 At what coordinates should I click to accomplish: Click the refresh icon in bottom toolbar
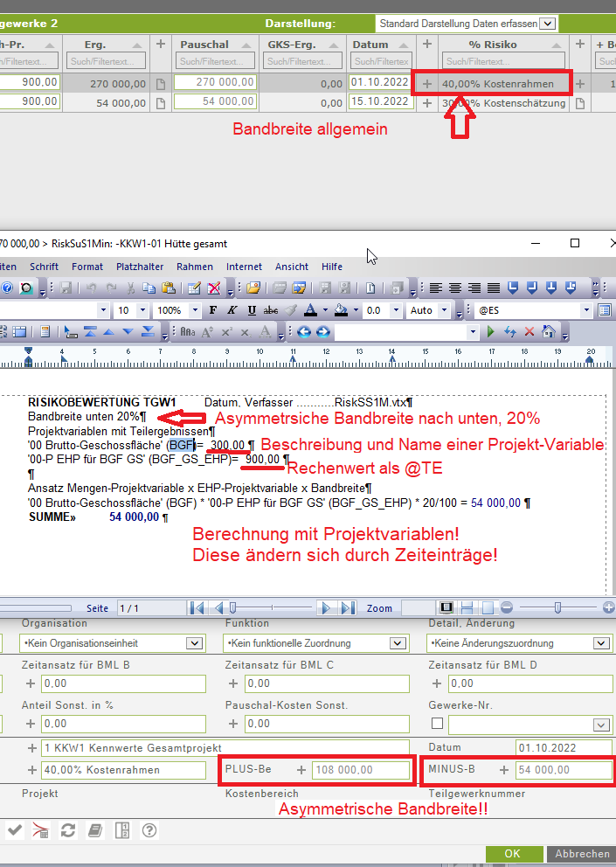click(68, 830)
